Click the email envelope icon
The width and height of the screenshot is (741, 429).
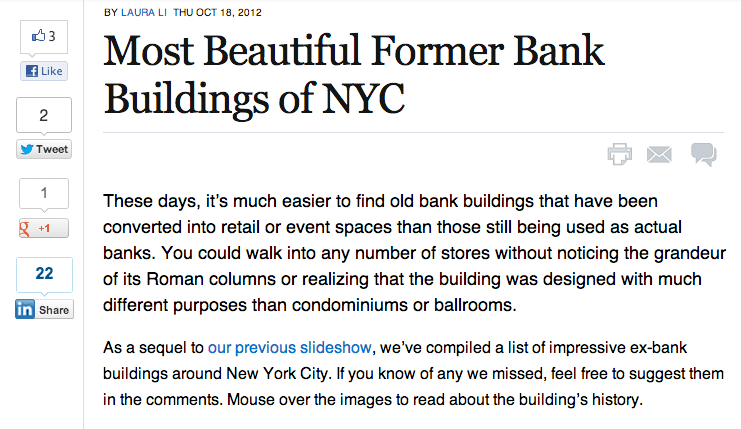659,154
